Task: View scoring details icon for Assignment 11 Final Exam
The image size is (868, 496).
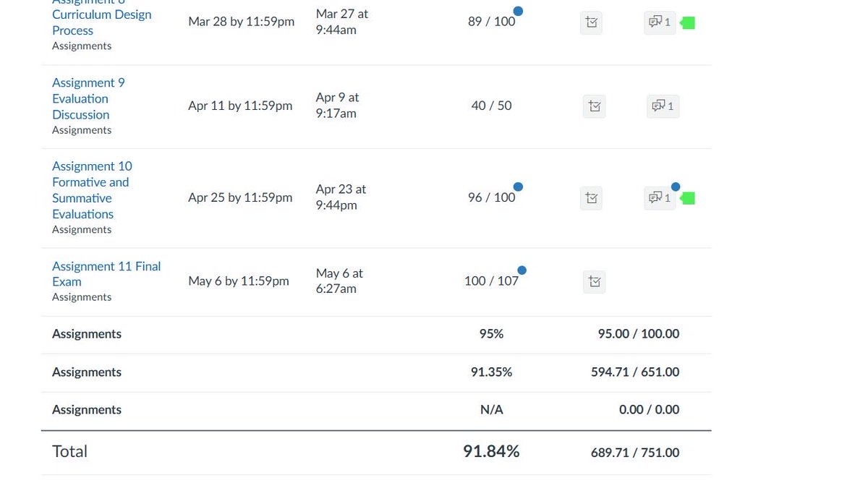Action: (595, 282)
